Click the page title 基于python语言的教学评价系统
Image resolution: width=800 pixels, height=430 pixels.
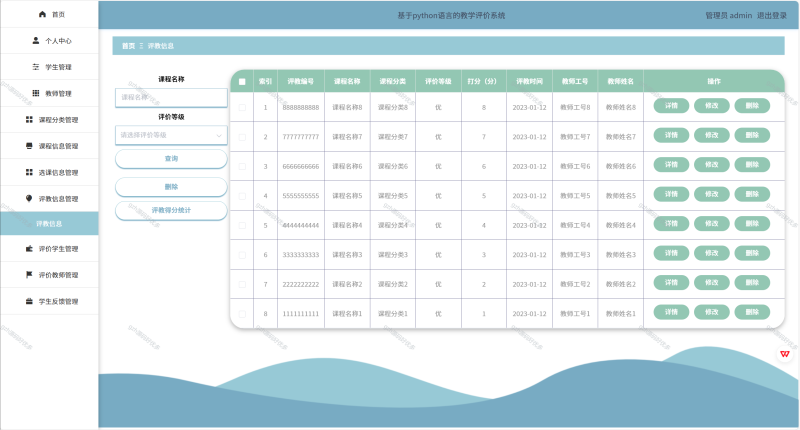click(451, 15)
